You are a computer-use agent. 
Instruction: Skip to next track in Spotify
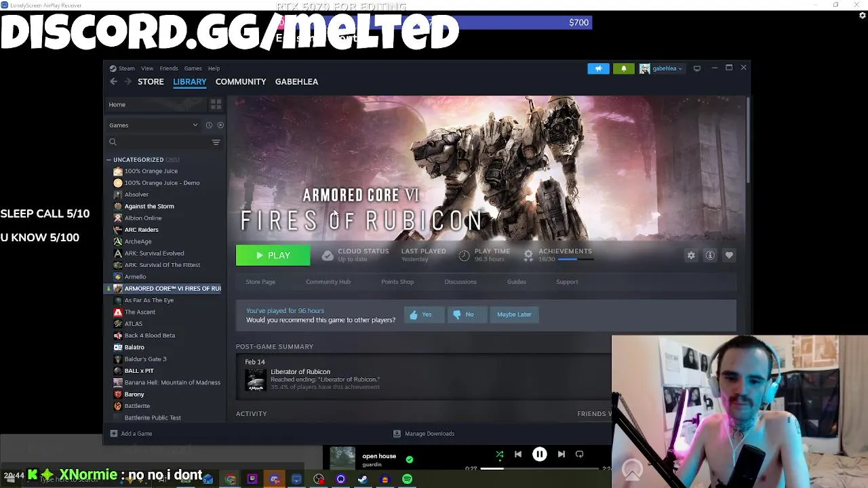point(561,454)
